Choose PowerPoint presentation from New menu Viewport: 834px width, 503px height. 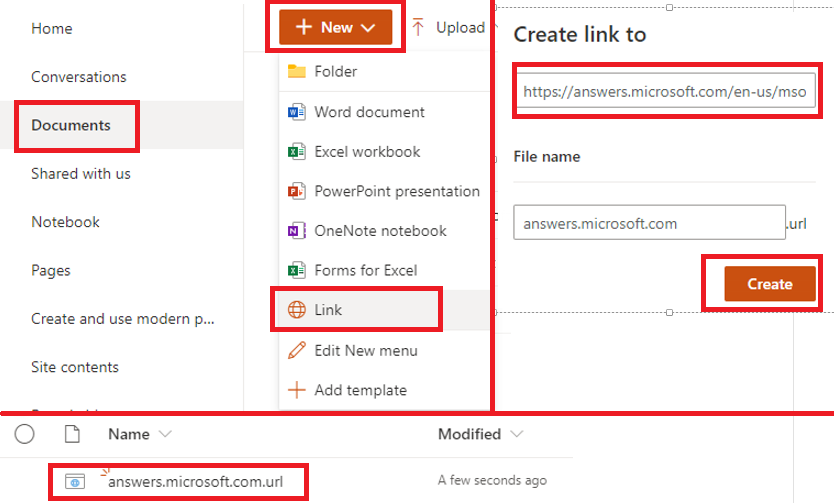384,191
